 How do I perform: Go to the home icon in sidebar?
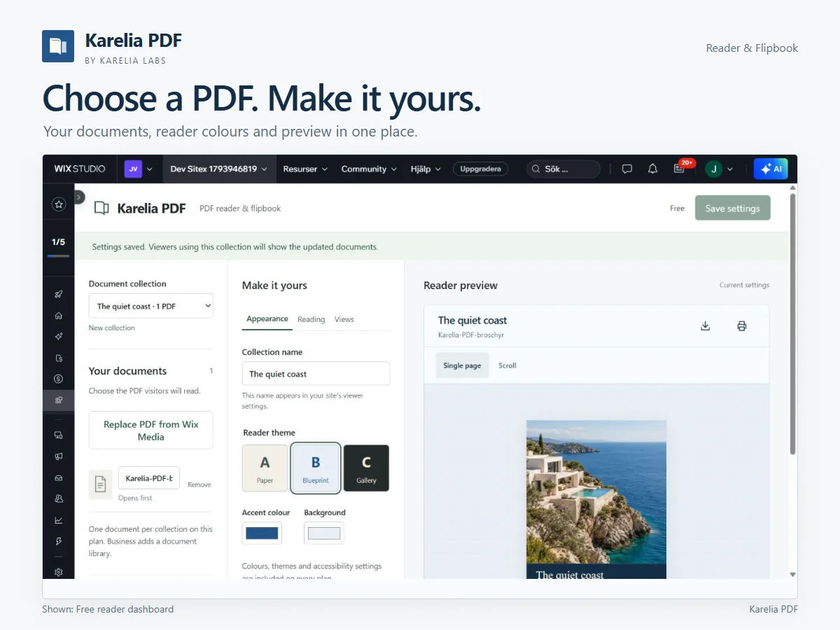(59, 316)
